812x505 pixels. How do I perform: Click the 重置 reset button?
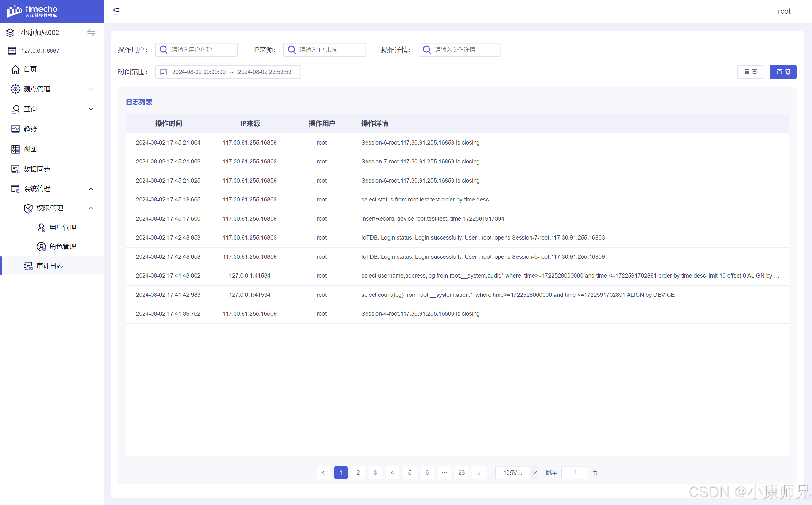[751, 72]
